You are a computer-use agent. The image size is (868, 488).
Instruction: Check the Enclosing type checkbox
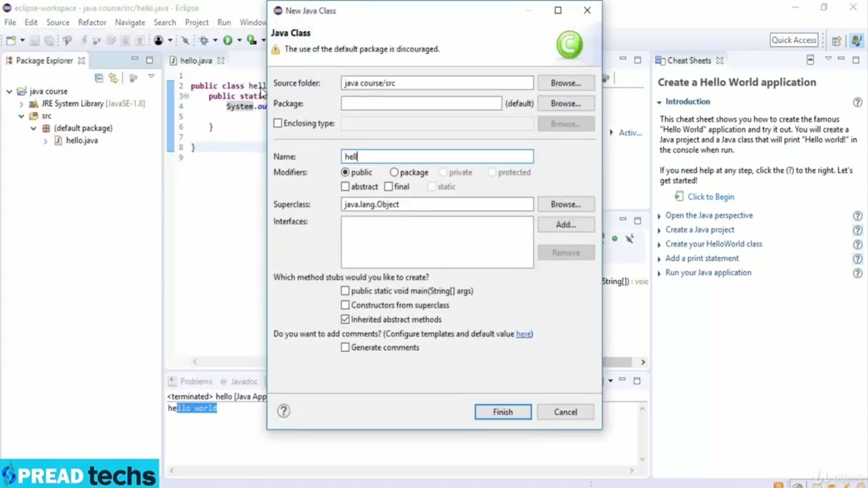click(x=277, y=123)
